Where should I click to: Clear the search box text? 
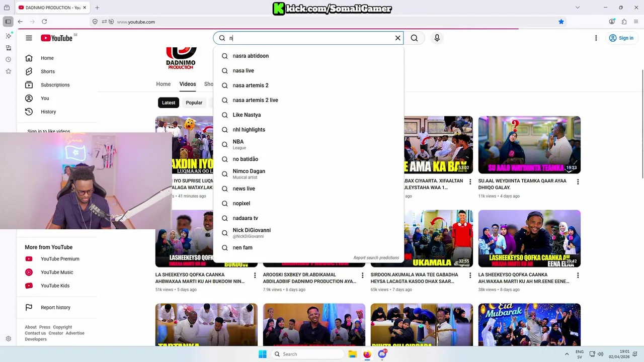click(397, 38)
